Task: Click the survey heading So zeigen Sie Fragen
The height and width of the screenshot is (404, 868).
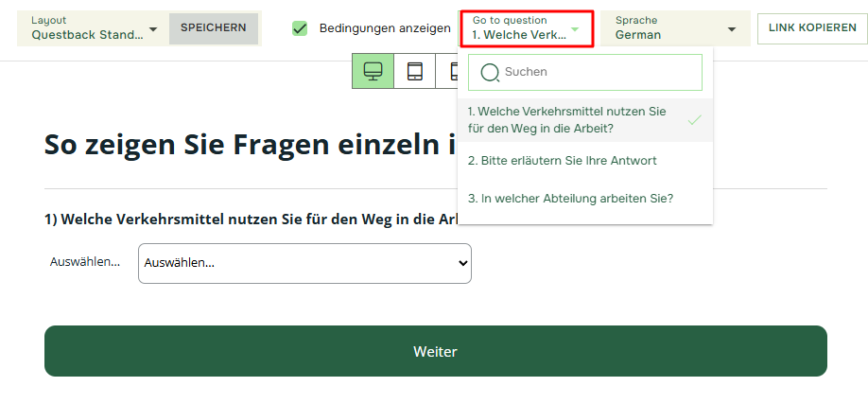Action: coord(246,145)
